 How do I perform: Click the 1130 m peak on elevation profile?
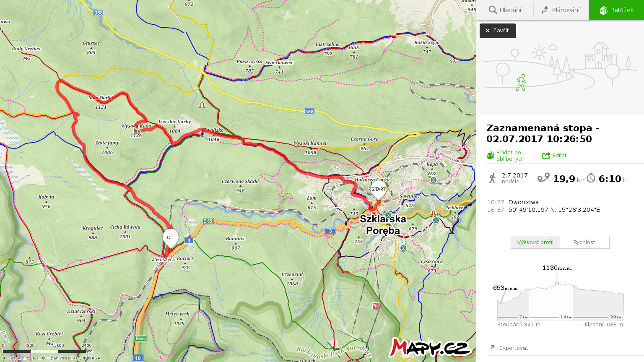pyautogui.click(x=557, y=284)
